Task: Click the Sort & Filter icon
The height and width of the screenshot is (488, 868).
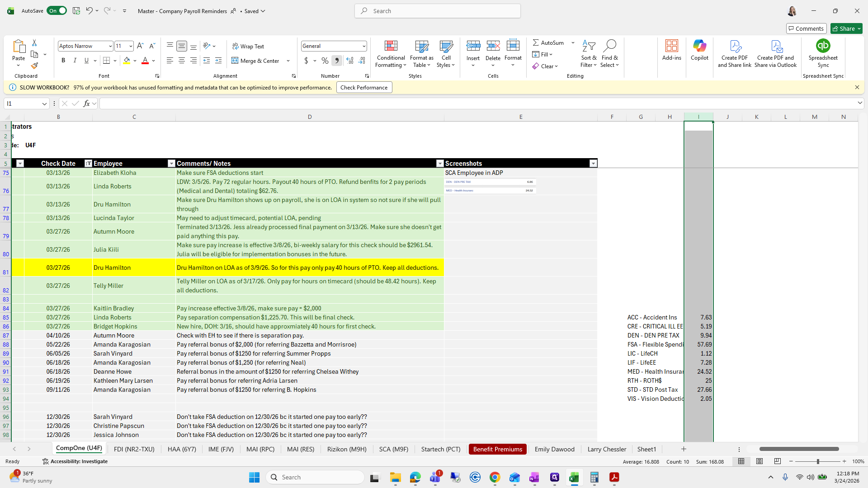Action: tap(589, 46)
